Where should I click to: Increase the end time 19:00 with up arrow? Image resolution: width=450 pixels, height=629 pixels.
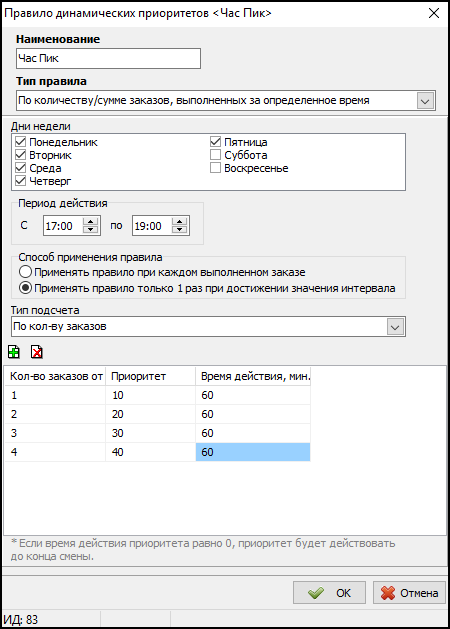click(x=180, y=221)
